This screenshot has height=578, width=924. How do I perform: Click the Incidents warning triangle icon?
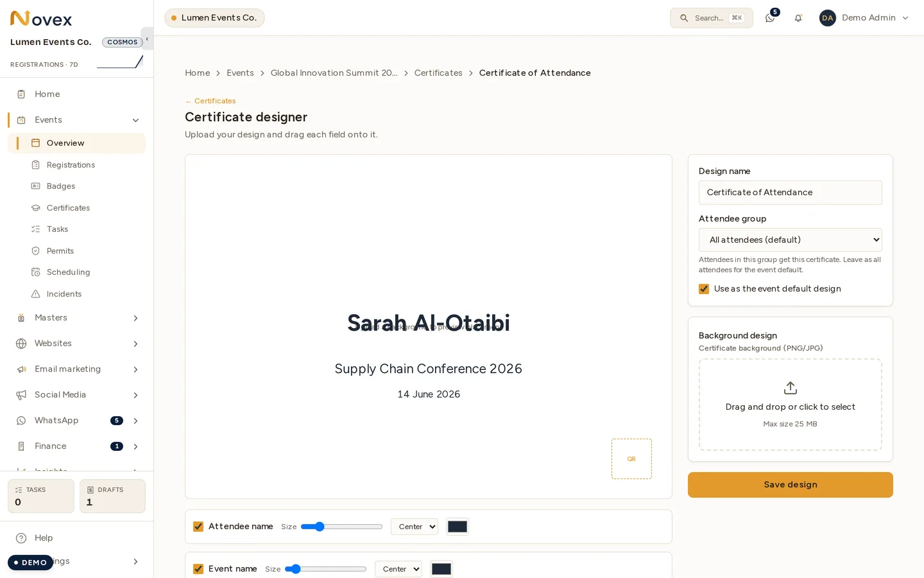coord(36,294)
